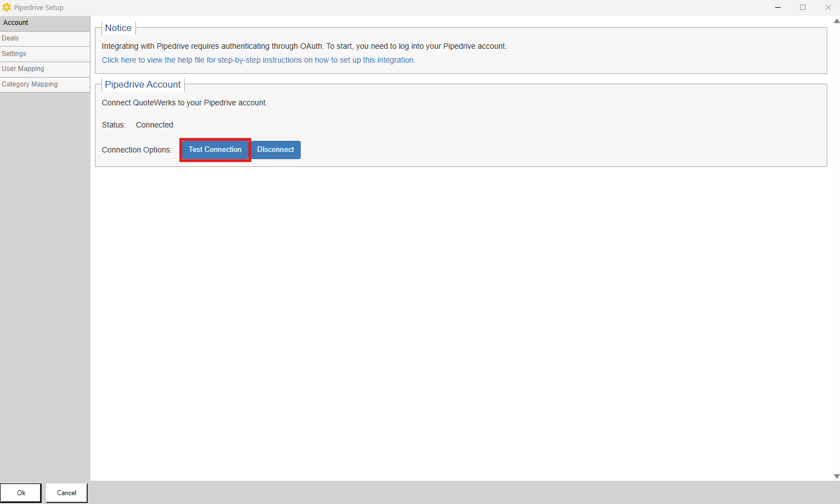Click the 'Pipedrive Setup' window title
The width and height of the screenshot is (840, 504).
39,7
